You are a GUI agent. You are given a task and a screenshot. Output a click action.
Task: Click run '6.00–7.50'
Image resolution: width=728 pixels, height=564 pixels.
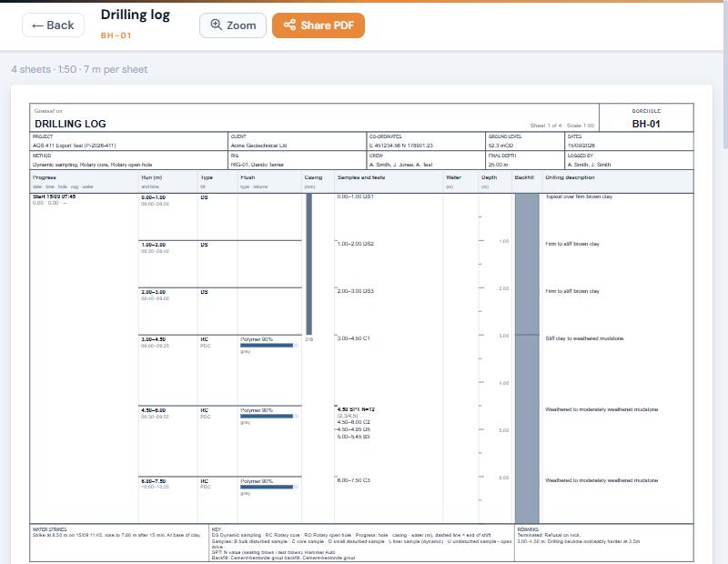pos(153,481)
